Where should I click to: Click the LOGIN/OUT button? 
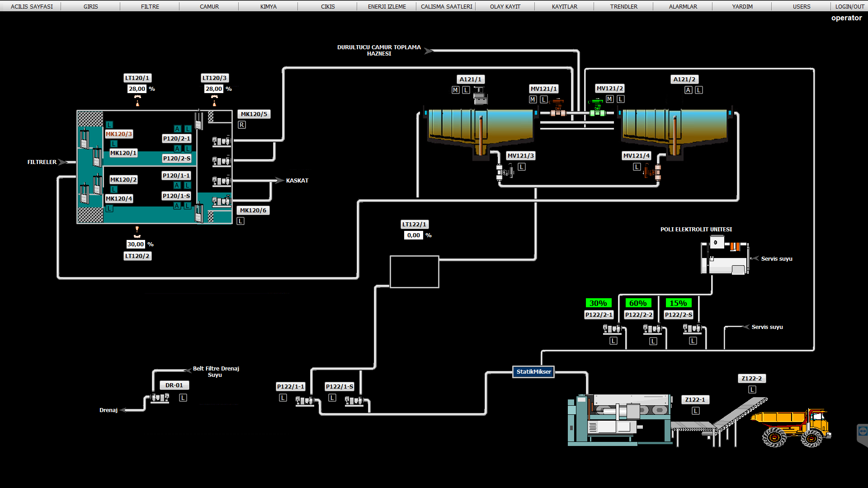[849, 6]
